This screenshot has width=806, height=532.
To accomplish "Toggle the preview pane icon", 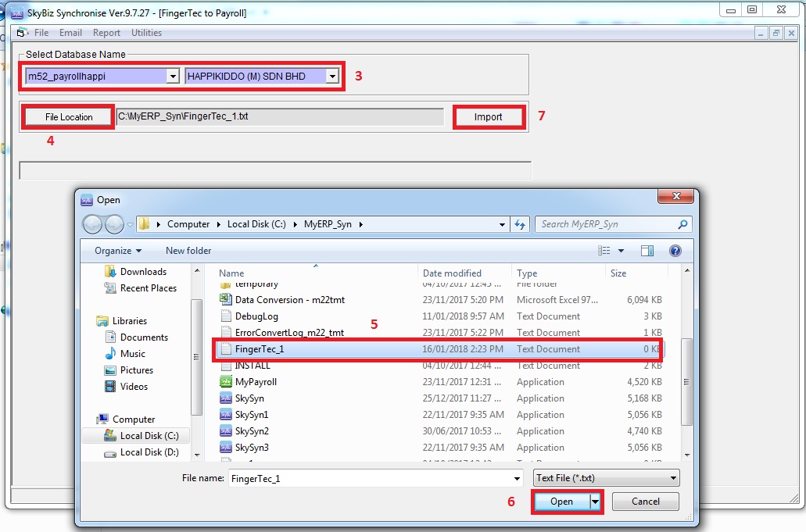I will click(647, 251).
